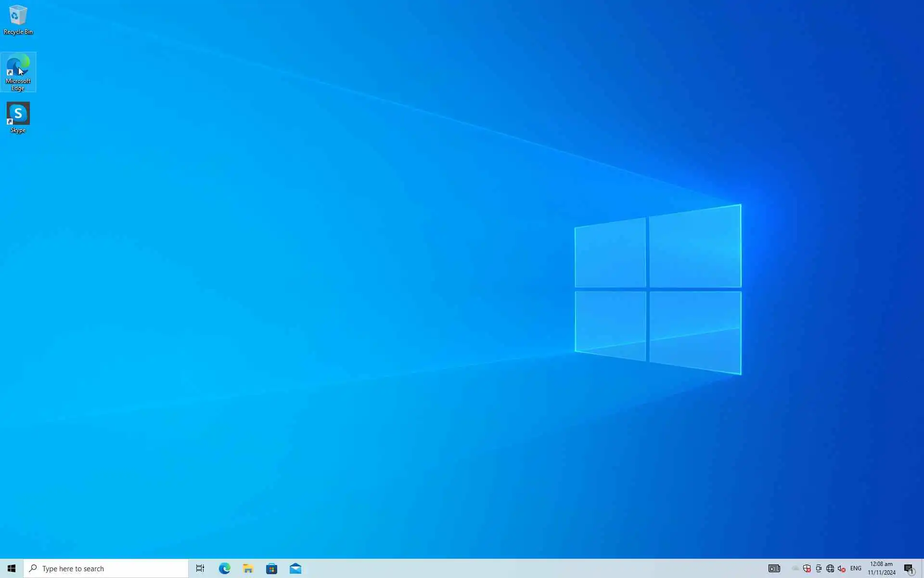Open the Mail app from the taskbar
Viewport: 924px width, 578px height.
coord(295,568)
